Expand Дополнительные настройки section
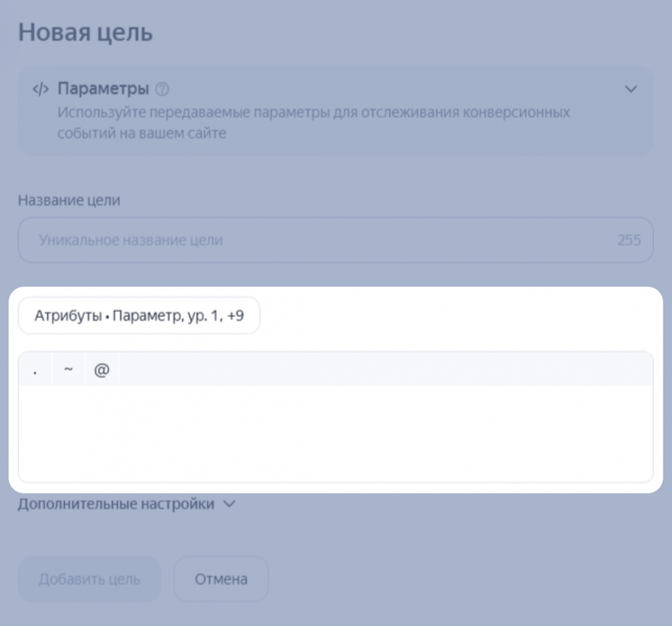This screenshot has width=672, height=626. (x=126, y=504)
